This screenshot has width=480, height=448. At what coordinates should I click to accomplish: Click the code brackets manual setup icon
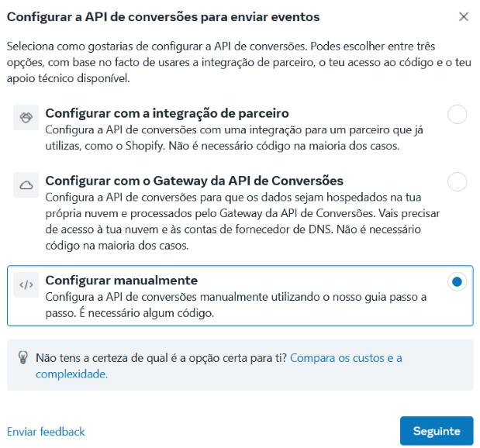click(x=26, y=284)
